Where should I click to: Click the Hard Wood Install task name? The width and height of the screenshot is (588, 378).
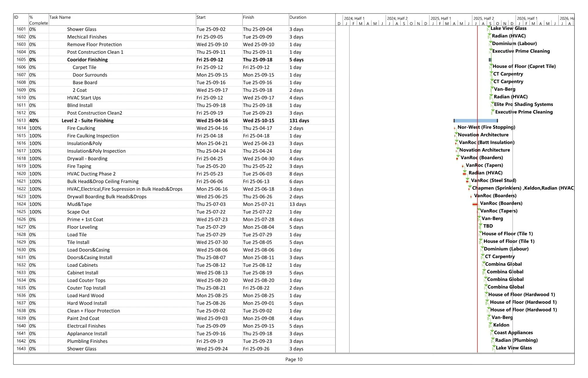coord(87,303)
